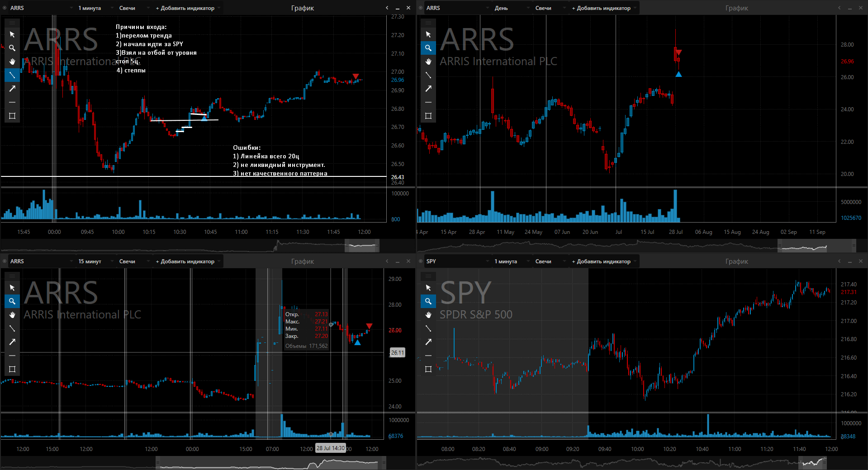Click the 'График' title of ARRS 1-minute chart

[303, 8]
